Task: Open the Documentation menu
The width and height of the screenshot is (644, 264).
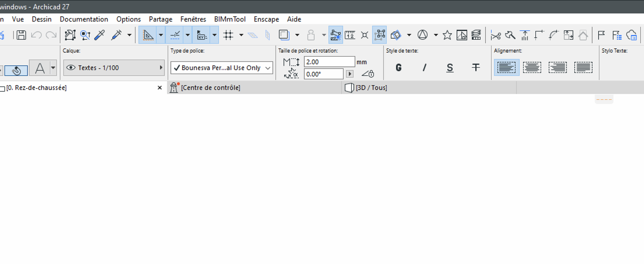Action: [84, 19]
